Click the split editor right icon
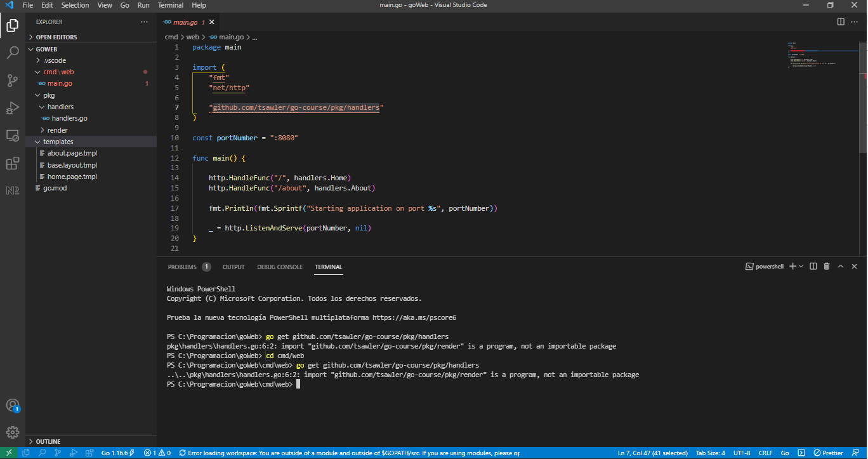Viewport: 868px width, 459px height. point(841,22)
